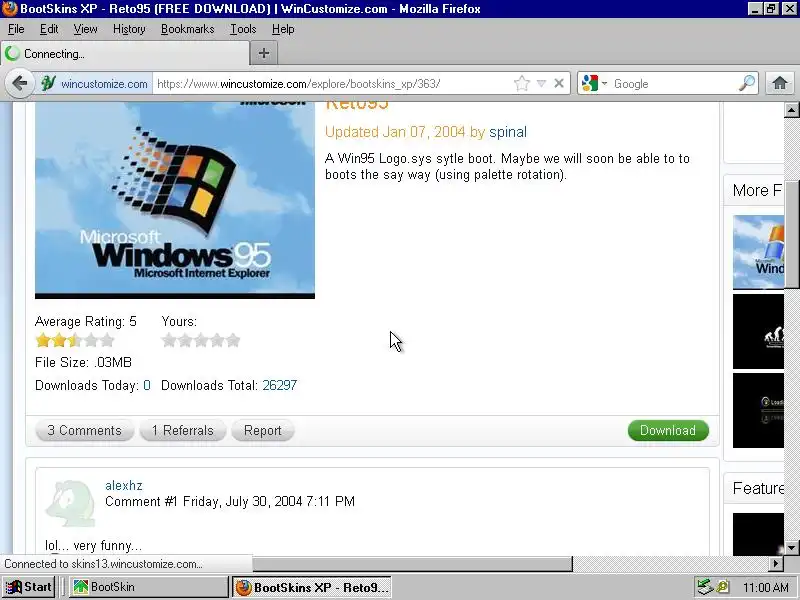Click into the Google search field
Viewport: 800px width, 600px height.
673,84
